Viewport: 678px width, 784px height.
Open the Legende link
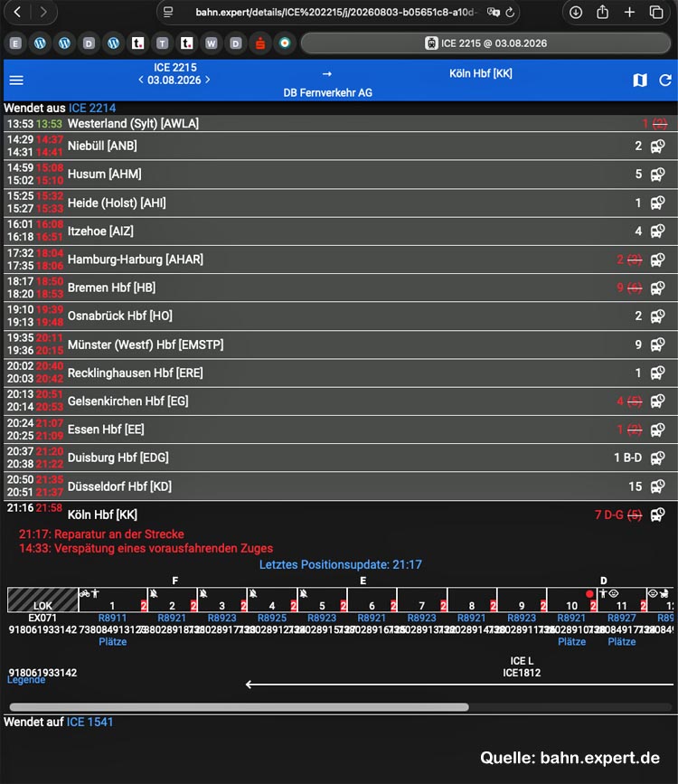(x=26, y=680)
